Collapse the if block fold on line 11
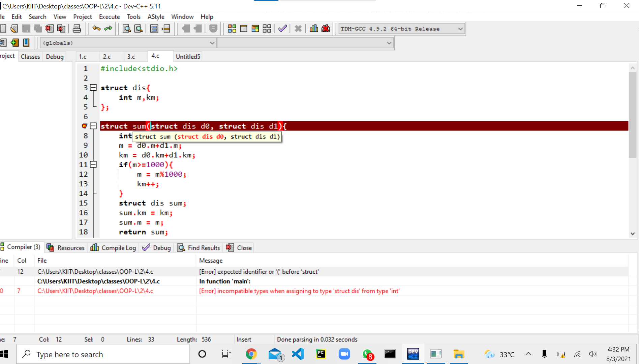Image resolution: width=639 pixels, height=364 pixels. click(93, 164)
